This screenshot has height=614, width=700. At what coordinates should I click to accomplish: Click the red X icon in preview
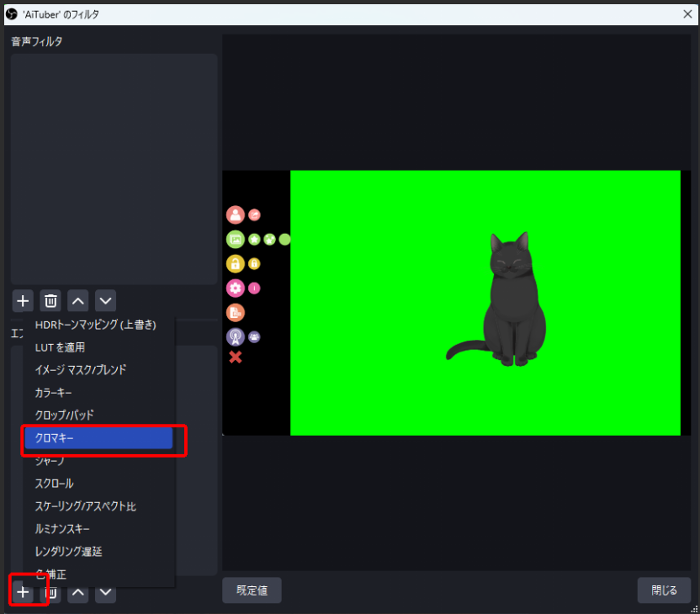click(x=236, y=357)
